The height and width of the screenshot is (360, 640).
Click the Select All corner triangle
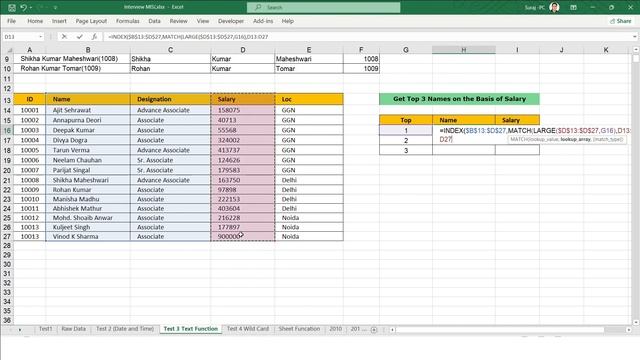tap(9, 50)
